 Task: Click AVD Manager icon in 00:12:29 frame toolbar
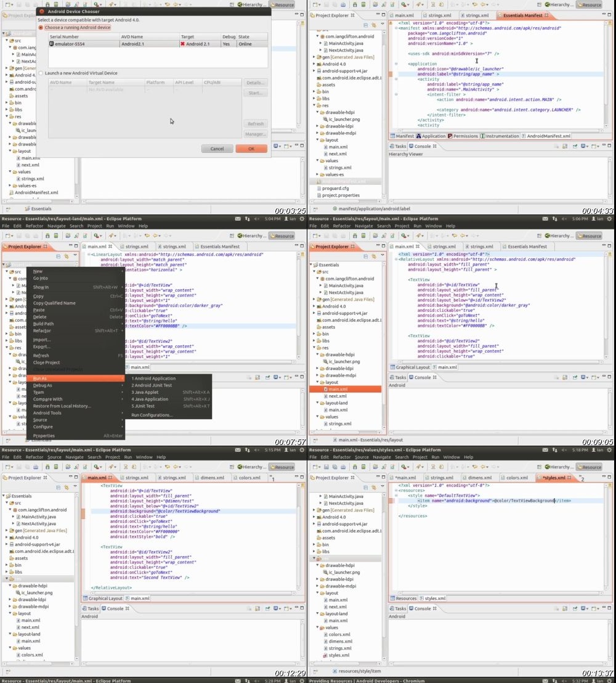[x=55, y=467]
